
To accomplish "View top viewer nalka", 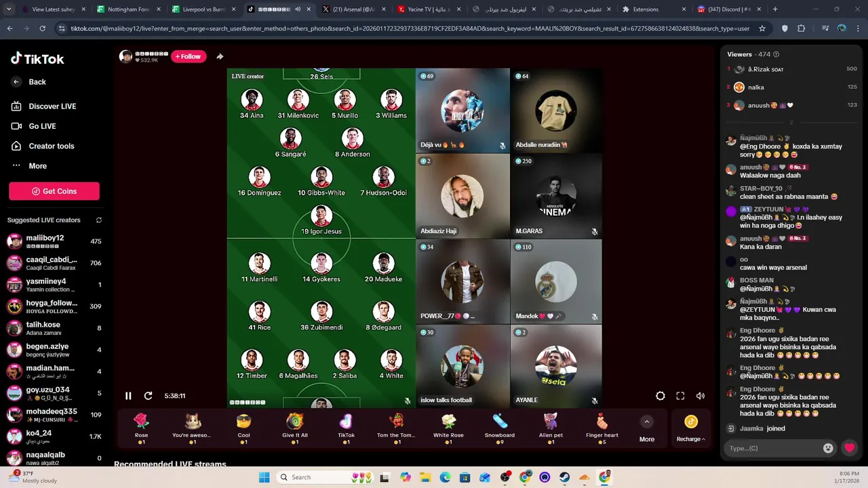I will (x=791, y=87).
